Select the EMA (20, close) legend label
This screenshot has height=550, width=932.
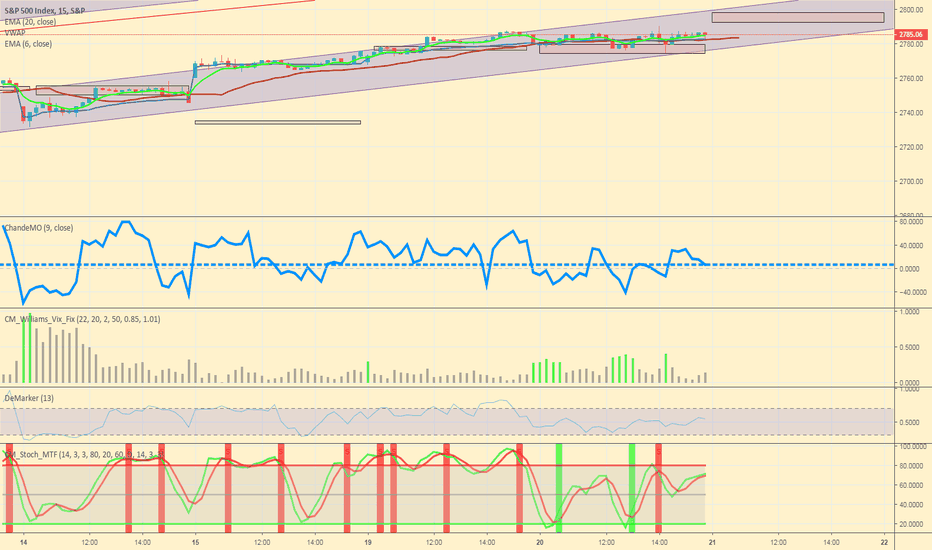pyautogui.click(x=30, y=21)
